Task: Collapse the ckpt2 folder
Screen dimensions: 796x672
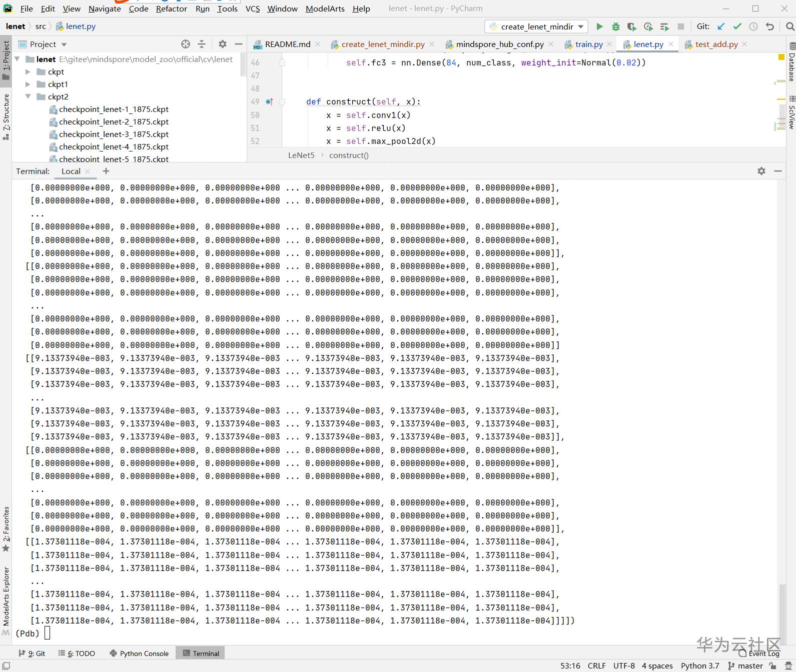Action: coord(28,96)
